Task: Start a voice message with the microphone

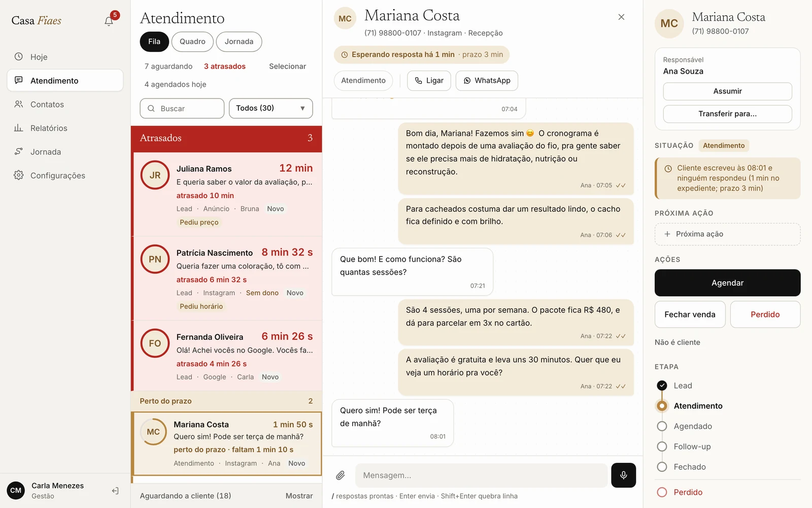Action: 623,475
